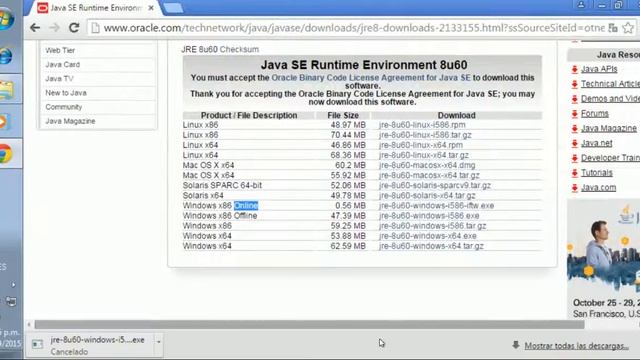Open Mostrar todas las descargas link

coord(576,346)
